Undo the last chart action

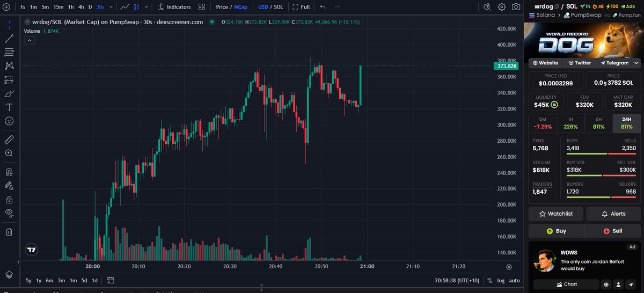tap(323, 7)
